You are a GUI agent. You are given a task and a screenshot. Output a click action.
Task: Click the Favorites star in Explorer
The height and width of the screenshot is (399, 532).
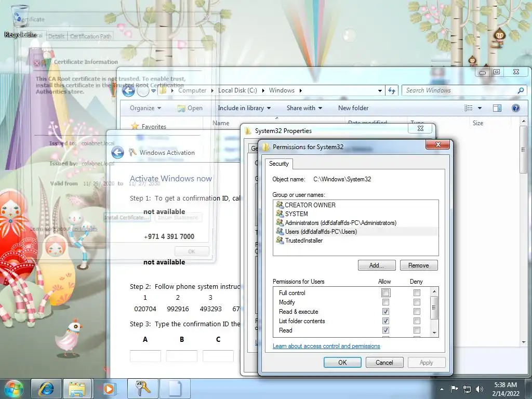point(135,126)
